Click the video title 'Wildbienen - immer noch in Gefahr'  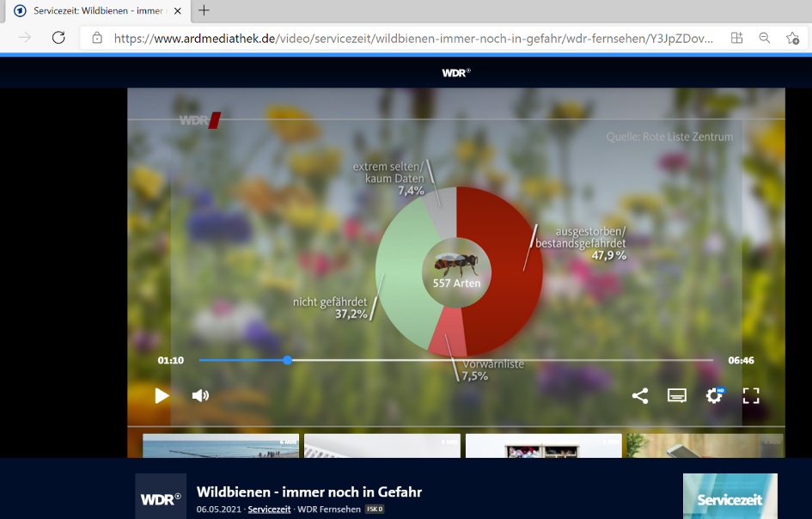(x=309, y=492)
